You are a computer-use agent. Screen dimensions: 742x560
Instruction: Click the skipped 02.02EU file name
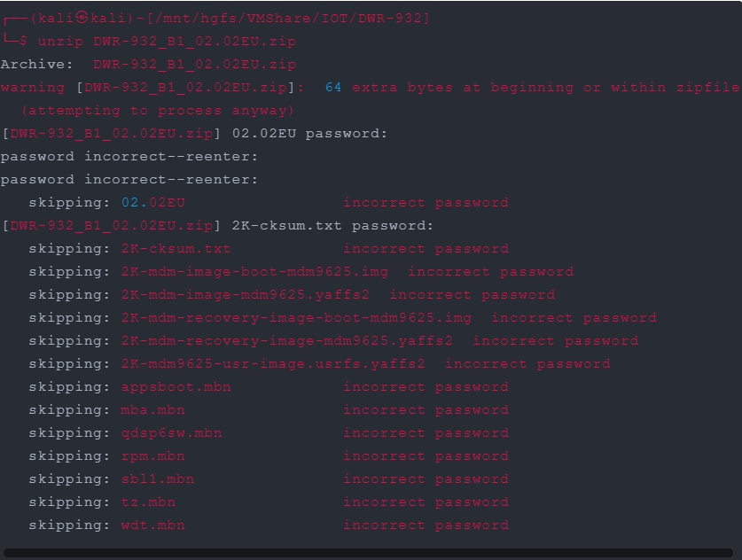pos(152,203)
